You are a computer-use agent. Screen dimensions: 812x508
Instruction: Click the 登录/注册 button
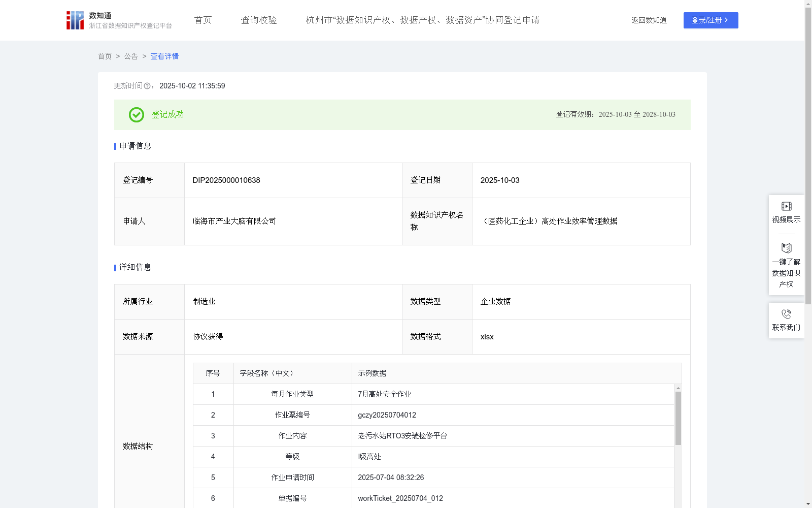(710, 20)
